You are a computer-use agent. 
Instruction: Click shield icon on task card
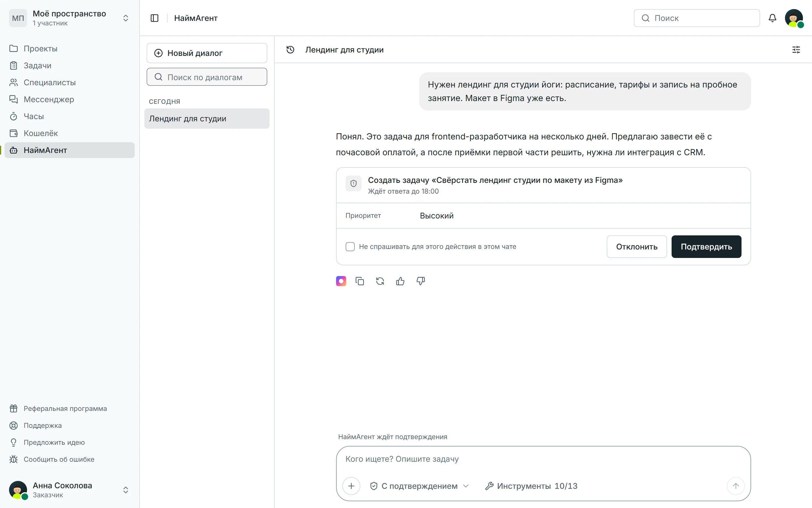pyautogui.click(x=353, y=183)
